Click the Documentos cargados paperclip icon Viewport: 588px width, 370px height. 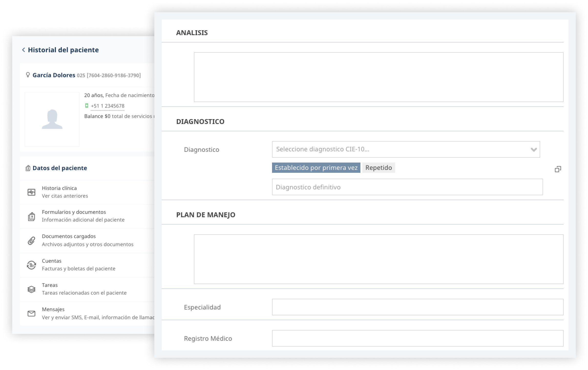[x=31, y=241]
